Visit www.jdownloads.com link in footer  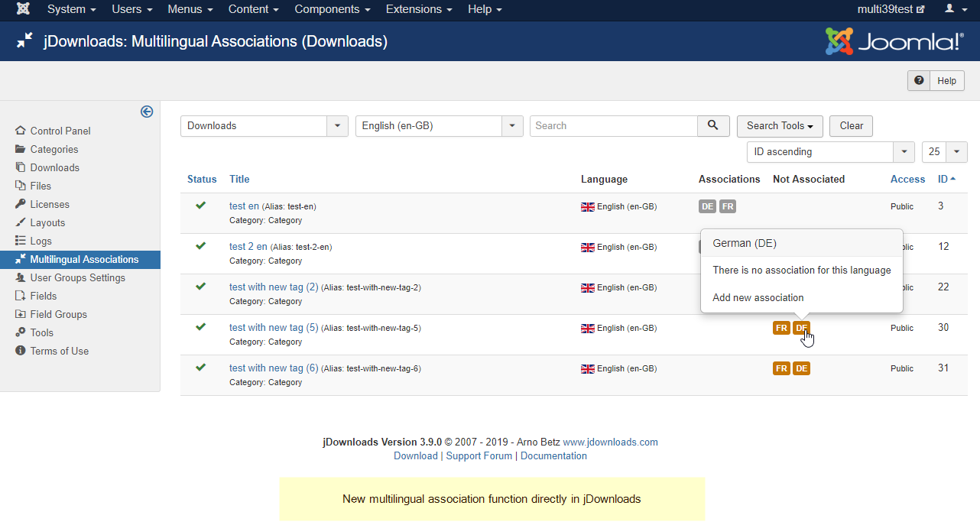point(610,442)
